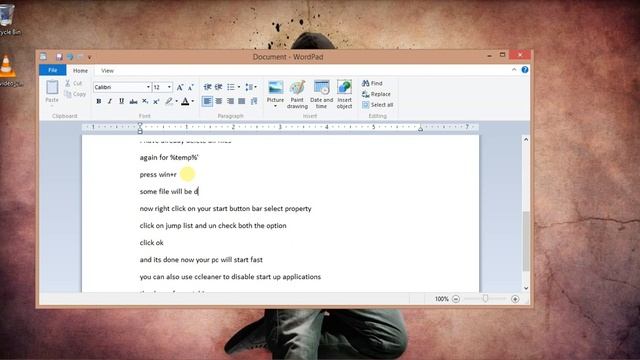640x360 pixels.
Task: Zoom in with the plus button
Action: 515,299
